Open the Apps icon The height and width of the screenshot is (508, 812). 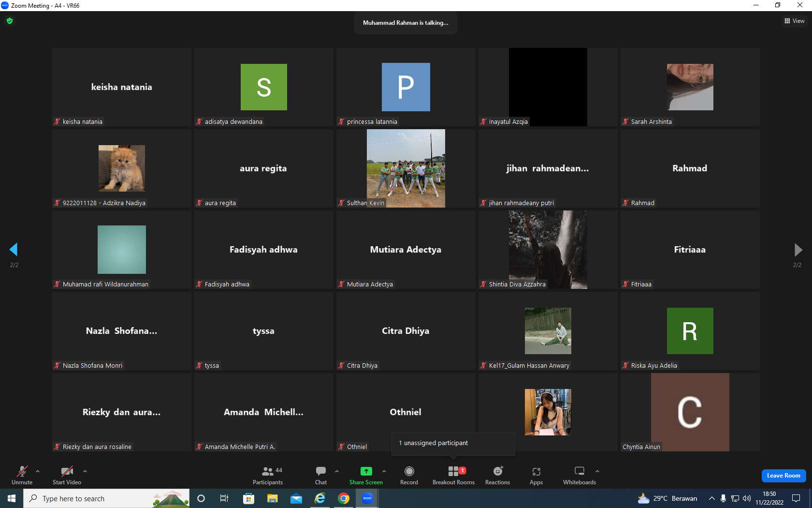coord(536,471)
